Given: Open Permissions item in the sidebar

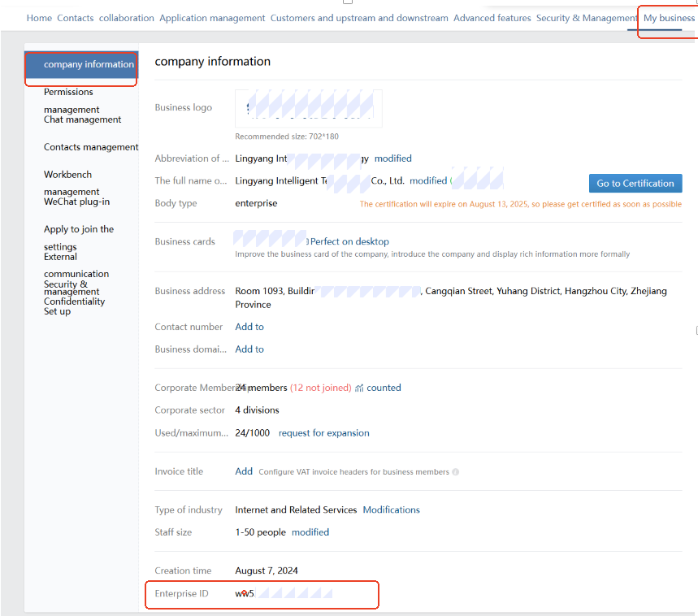Looking at the screenshot, I should pyautogui.click(x=68, y=92).
